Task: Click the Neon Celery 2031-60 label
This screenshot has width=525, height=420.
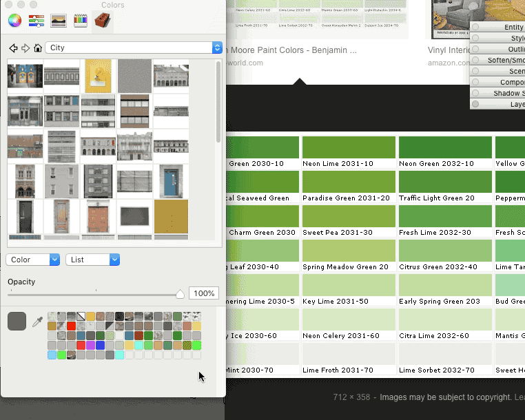Action: 341,336
